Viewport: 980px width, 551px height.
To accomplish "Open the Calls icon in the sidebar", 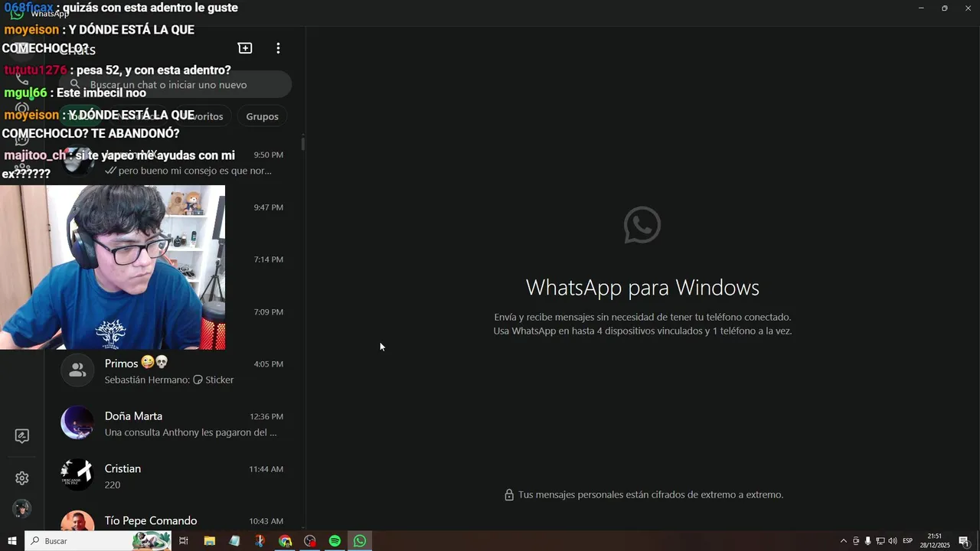I will click(22, 78).
